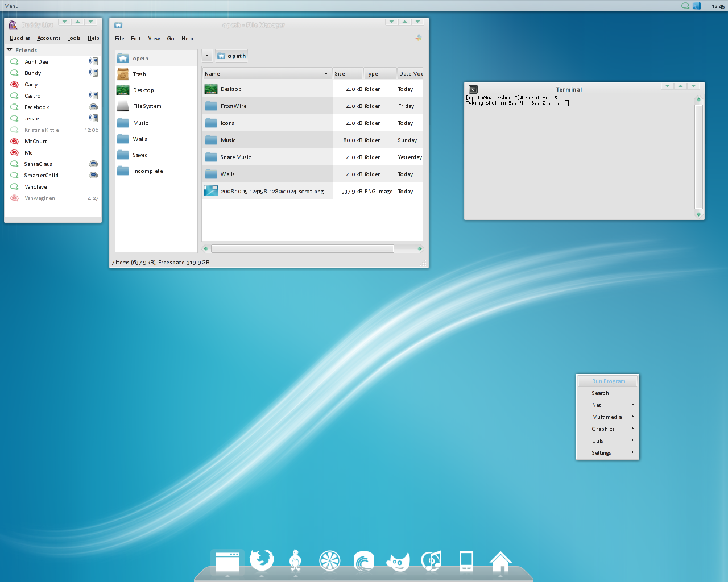Select Vanwaginen in the Buddy List
The height and width of the screenshot is (582, 728).
[53, 198]
